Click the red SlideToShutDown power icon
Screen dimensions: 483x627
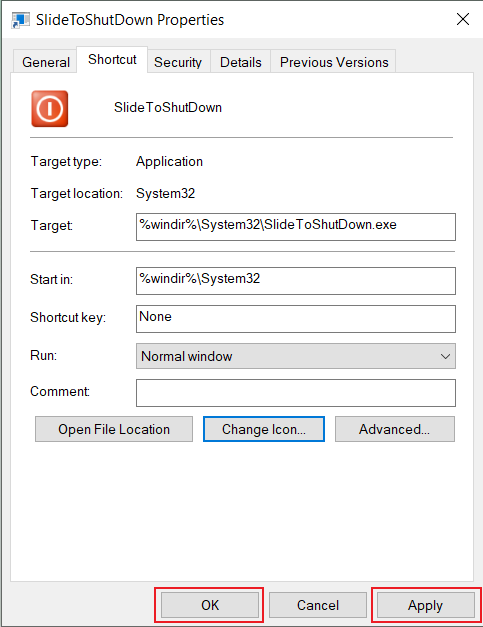pyautogui.click(x=50, y=109)
